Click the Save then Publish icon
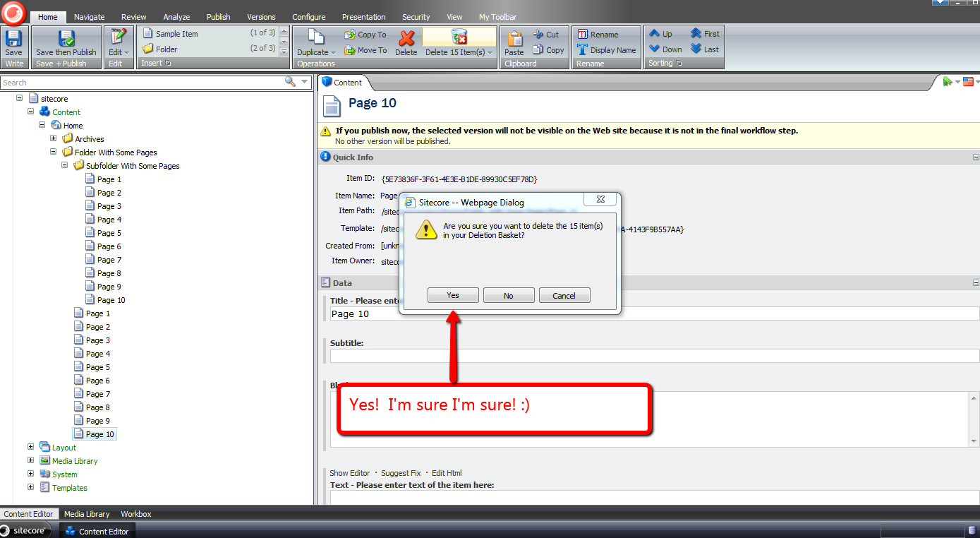Image resolution: width=980 pixels, height=538 pixels. (66, 40)
